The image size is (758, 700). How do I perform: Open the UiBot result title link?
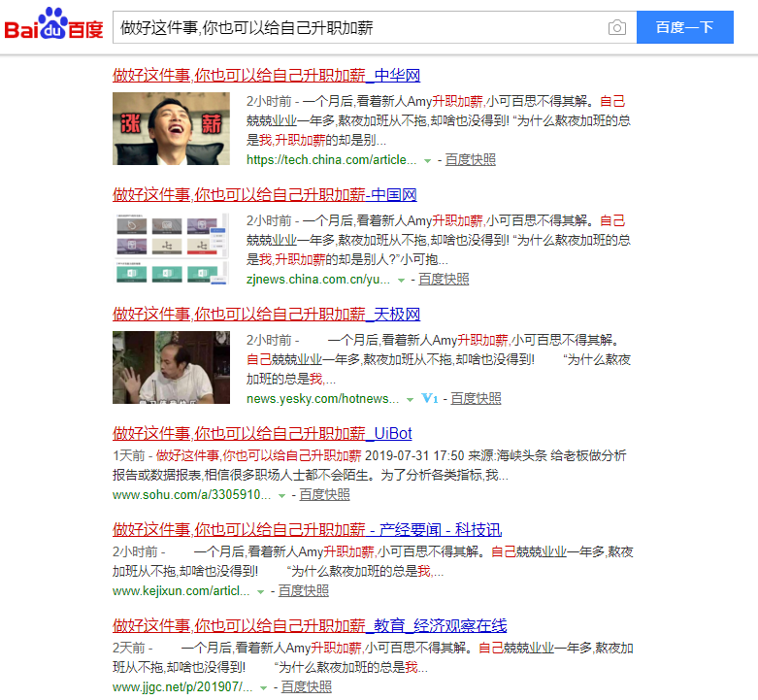[262, 433]
